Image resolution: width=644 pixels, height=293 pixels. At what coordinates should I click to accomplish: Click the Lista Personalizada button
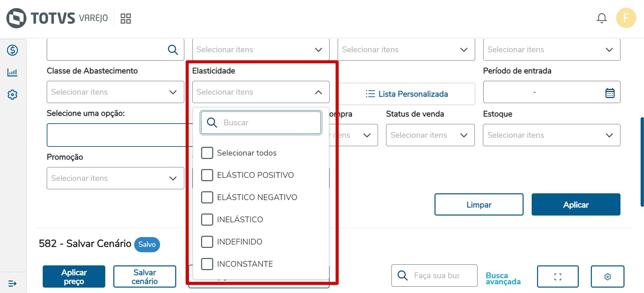coord(407,94)
